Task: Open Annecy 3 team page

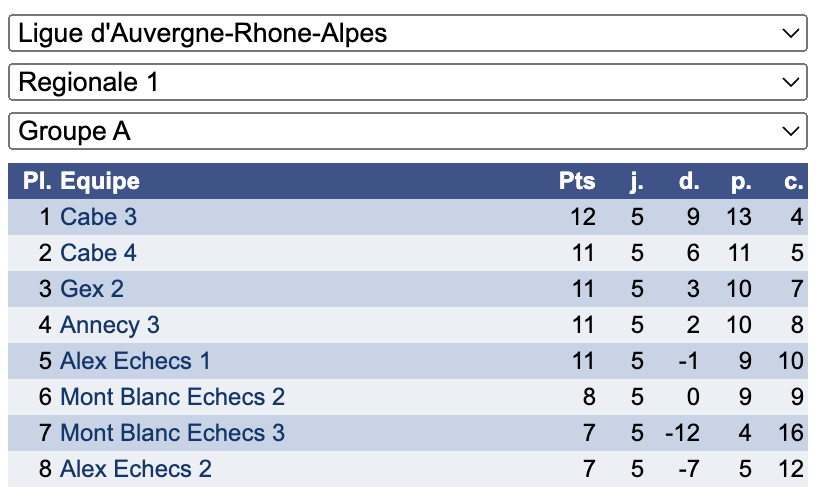Action: coord(110,325)
